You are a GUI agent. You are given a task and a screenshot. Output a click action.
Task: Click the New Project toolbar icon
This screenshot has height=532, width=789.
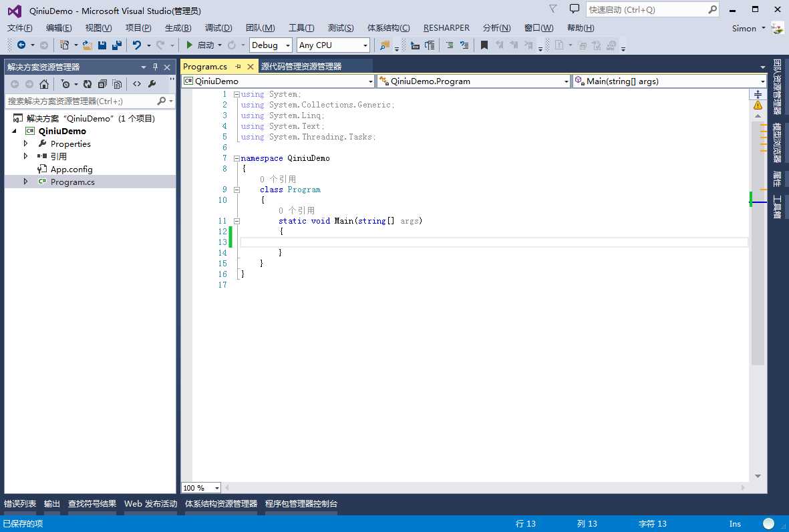click(x=64, y=45)
